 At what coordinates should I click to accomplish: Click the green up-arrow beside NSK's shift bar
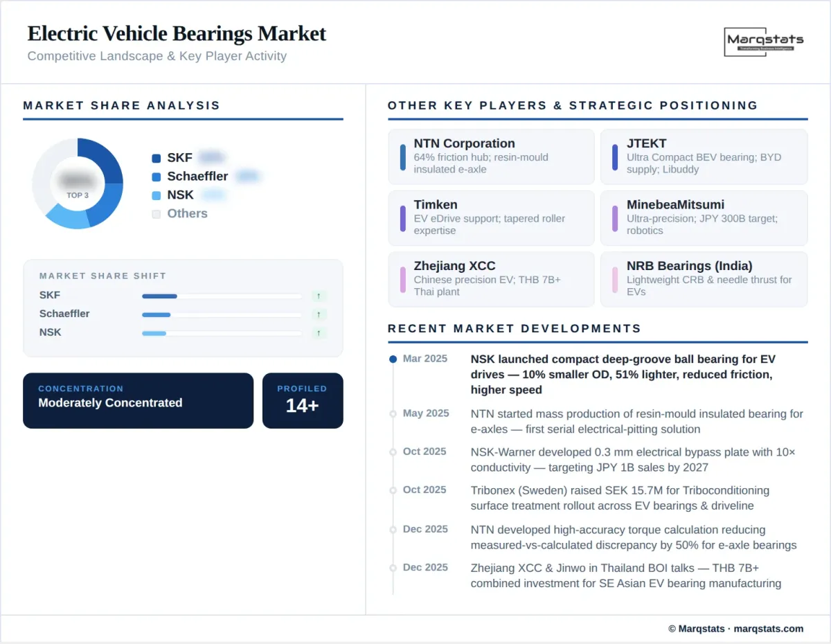(x=319, y=332)
